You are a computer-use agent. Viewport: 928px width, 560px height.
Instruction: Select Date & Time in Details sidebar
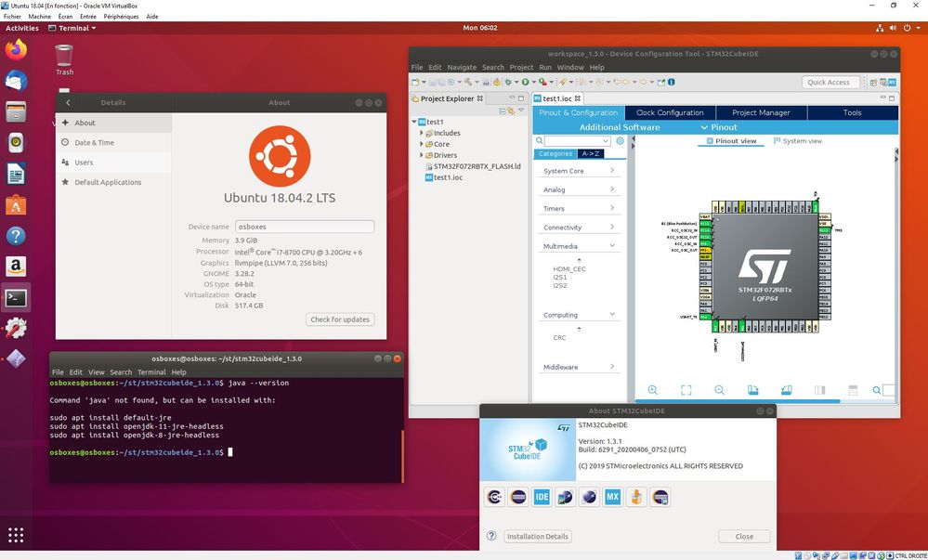(x=113, y=143)
